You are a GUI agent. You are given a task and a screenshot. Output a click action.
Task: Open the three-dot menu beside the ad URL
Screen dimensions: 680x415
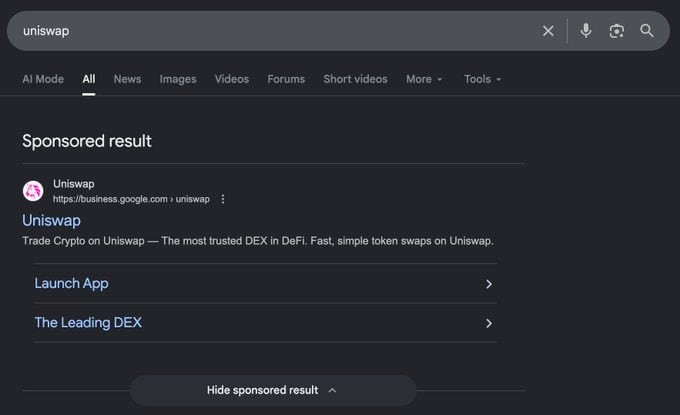(222, 199)
